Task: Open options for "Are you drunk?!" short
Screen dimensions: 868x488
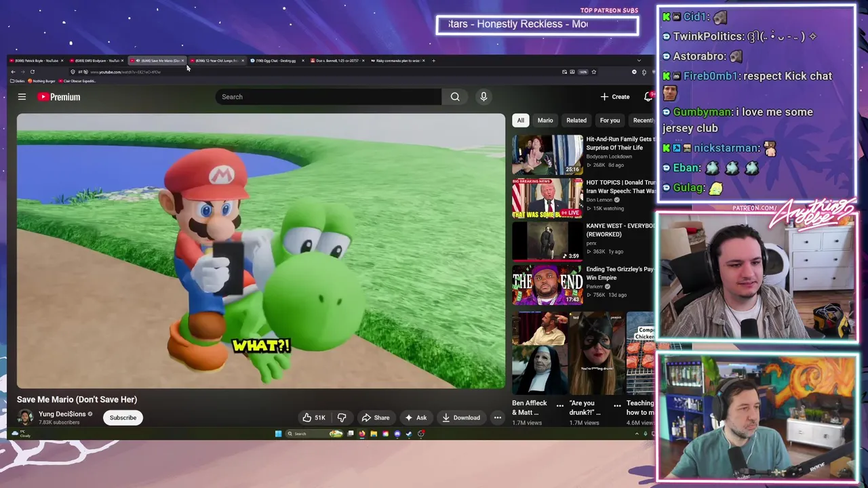Action: click(617, 405)
